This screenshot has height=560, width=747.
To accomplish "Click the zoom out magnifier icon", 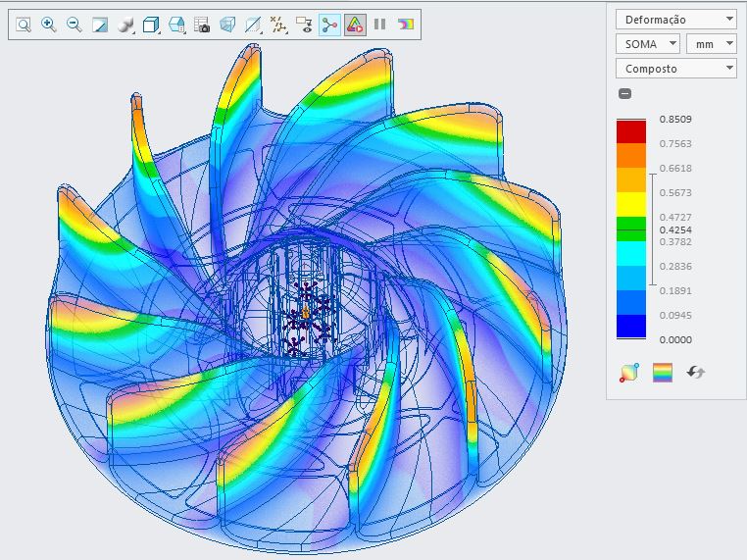I will click(x=74, y=25).
